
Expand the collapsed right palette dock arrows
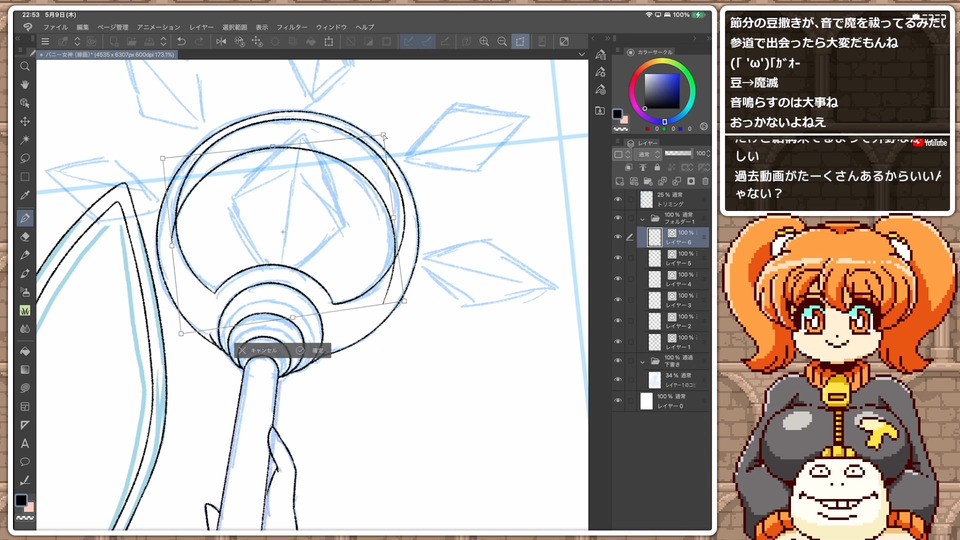[607, 38]
